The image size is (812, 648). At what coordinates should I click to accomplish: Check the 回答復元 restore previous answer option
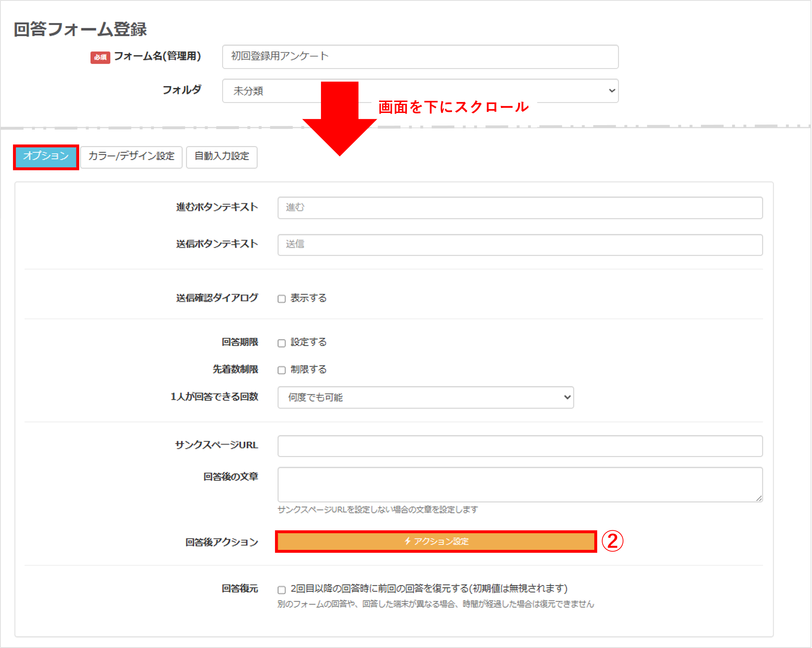281,589
